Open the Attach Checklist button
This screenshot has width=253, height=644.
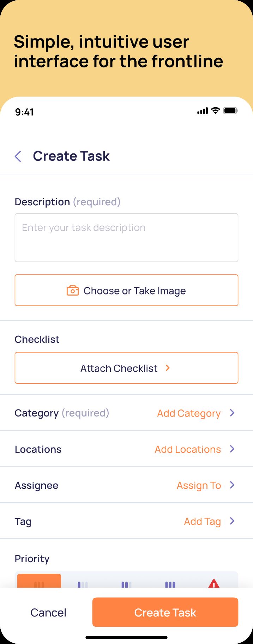coord(126,368)
